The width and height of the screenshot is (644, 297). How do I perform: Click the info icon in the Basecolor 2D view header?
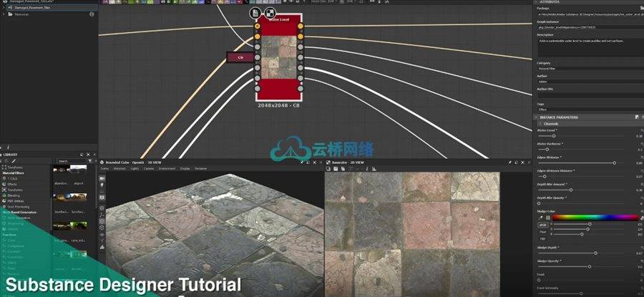(x=367, y=168)
